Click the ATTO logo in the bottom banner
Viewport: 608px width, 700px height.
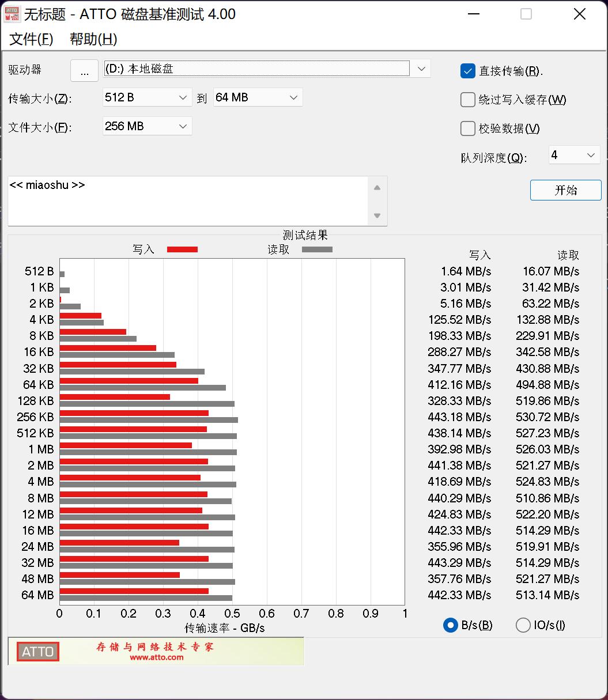click(x=37, y=651)
